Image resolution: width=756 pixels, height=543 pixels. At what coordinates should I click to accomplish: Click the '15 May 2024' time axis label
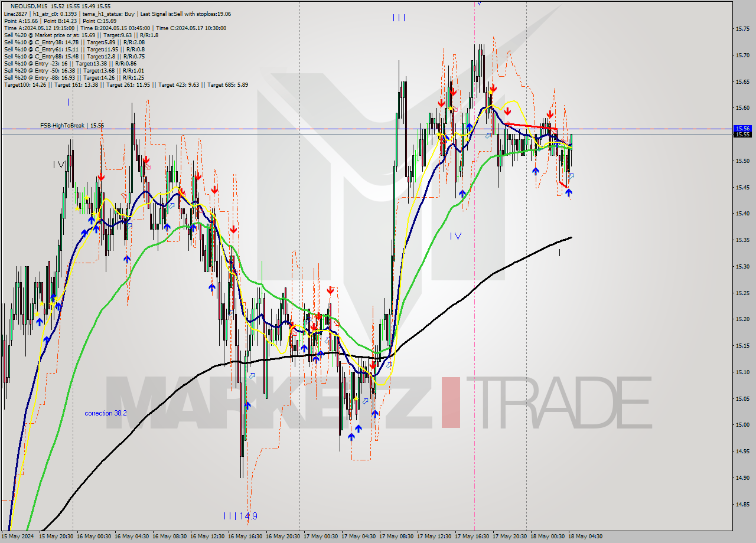pyautogui.click(x=17, y=537)
